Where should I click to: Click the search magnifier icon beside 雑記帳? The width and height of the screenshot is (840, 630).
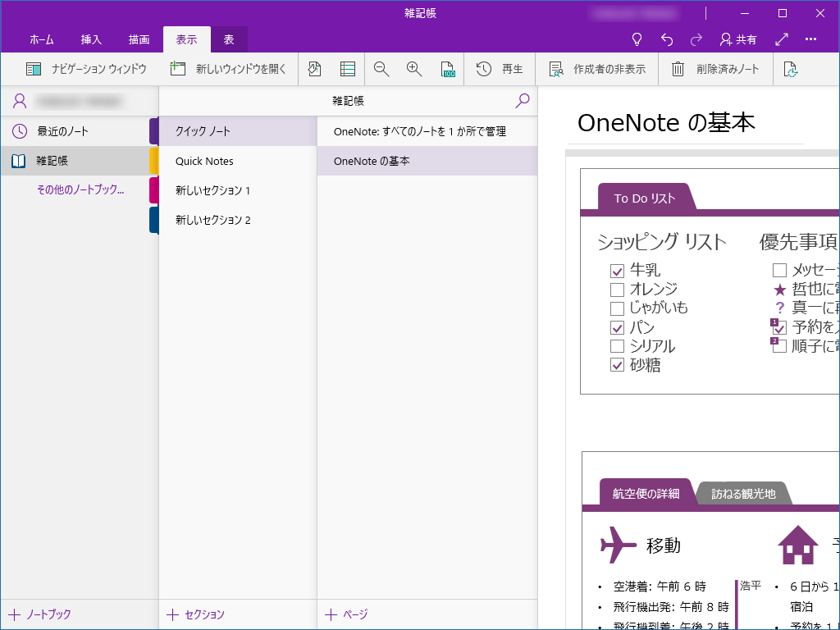click(523, 100)
